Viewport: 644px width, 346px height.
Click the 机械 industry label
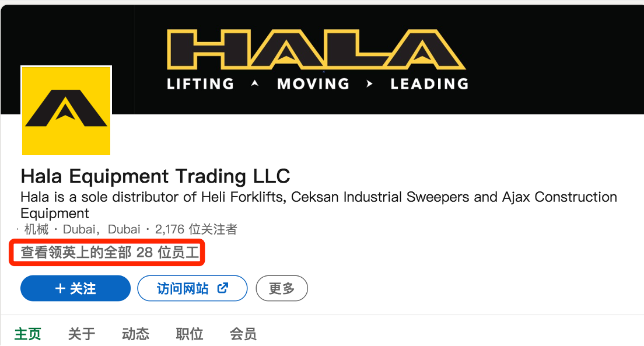(x=36, y=229)
